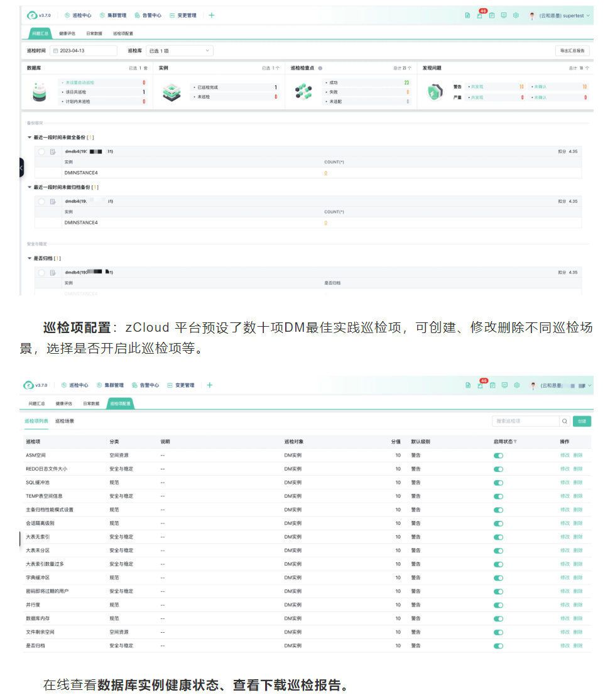Click report icon of dmdb4 under 最近一段时间未做全备份
This screenshot has width=615, height=700.
(53, 151)
